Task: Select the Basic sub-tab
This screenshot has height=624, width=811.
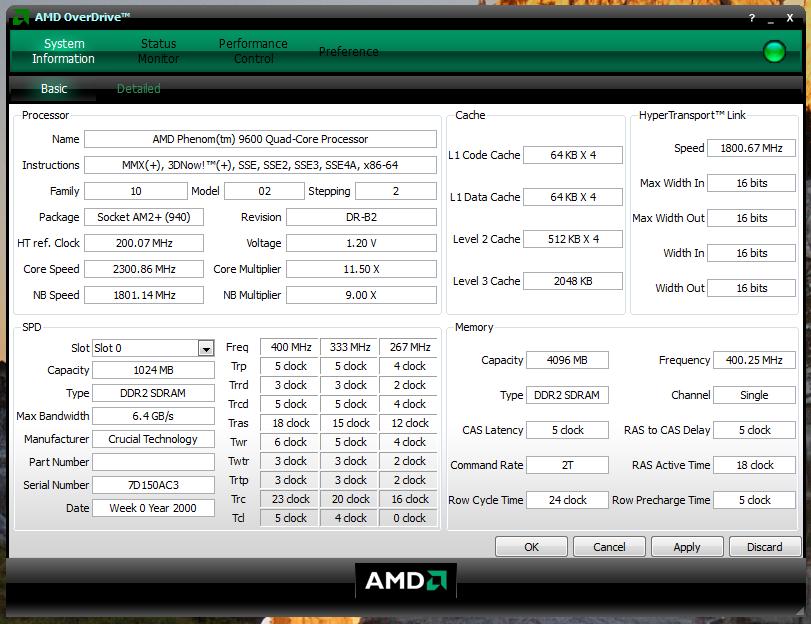Action: pos(54,88)
